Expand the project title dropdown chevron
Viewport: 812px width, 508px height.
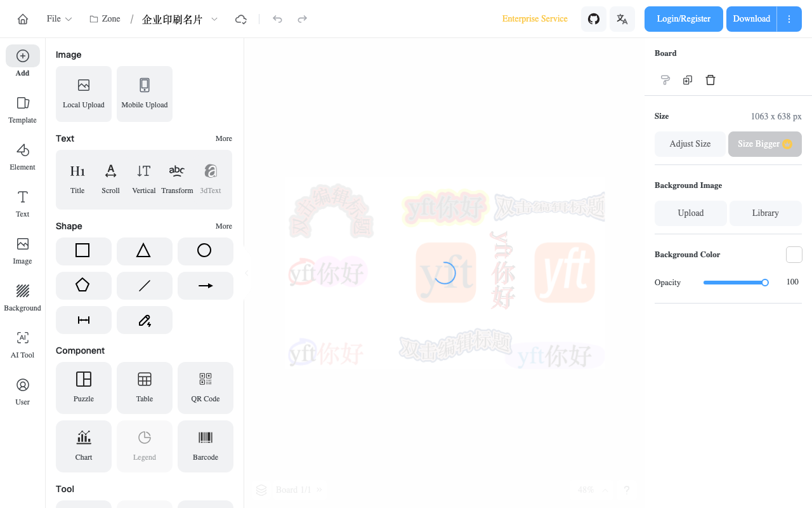pos(214,19)
